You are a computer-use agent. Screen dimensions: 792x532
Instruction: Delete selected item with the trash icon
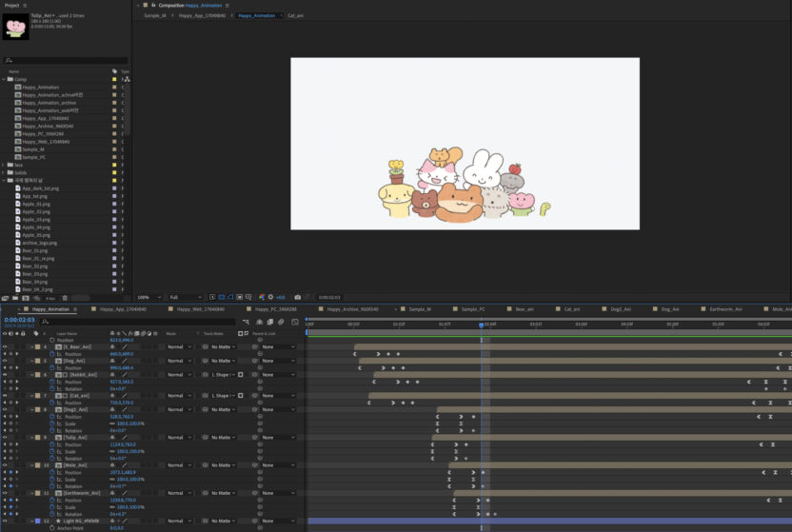65,298
